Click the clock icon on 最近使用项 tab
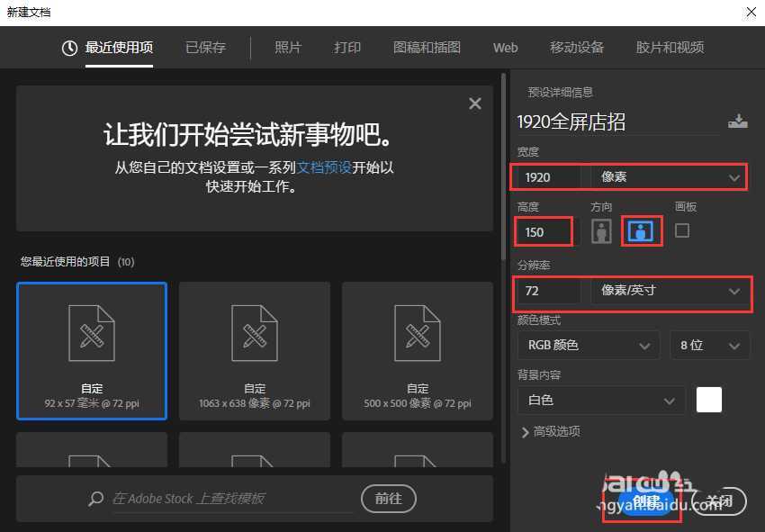The width and height of the screenshot is (765, 532). coord(70,48)
